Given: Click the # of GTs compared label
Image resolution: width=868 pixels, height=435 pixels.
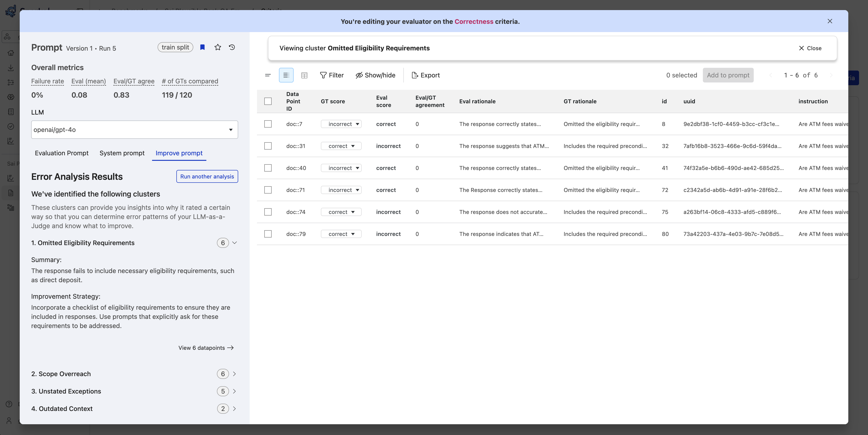Looking at the screenshot, I should coord(190,81).
